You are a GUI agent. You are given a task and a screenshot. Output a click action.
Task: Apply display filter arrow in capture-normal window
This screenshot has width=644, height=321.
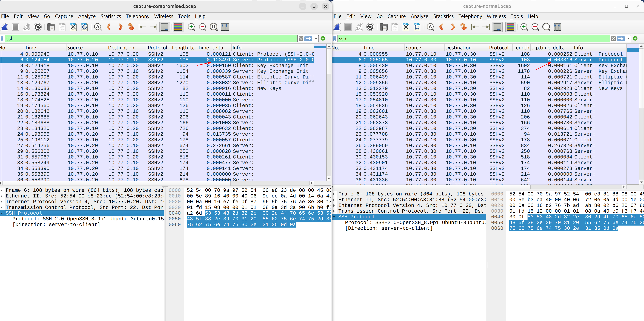pyautogui.click(x=621, y=39)
